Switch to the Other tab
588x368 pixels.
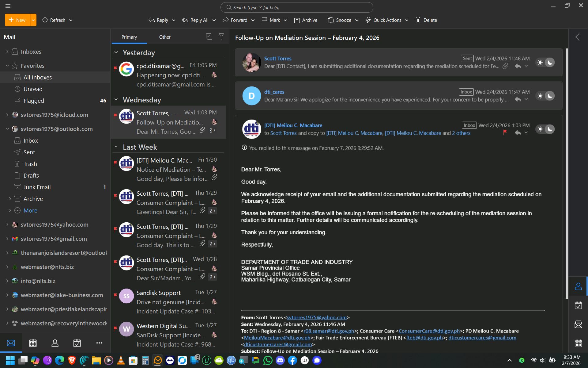click(x=165, y=37)
